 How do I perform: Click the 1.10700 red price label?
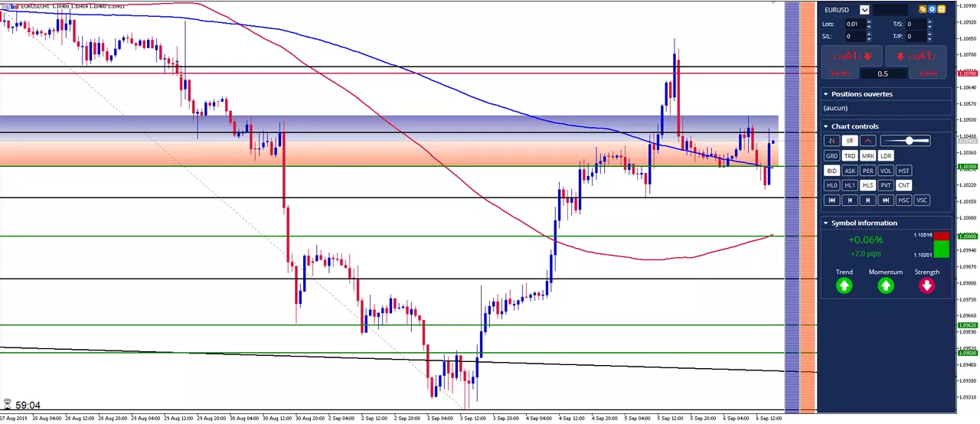[x=968, y=73]
